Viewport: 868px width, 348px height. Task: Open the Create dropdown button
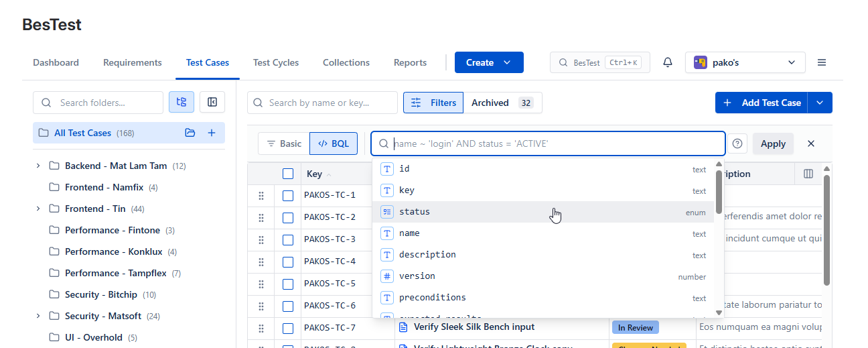pyautogui.click(x=489, y=62)
